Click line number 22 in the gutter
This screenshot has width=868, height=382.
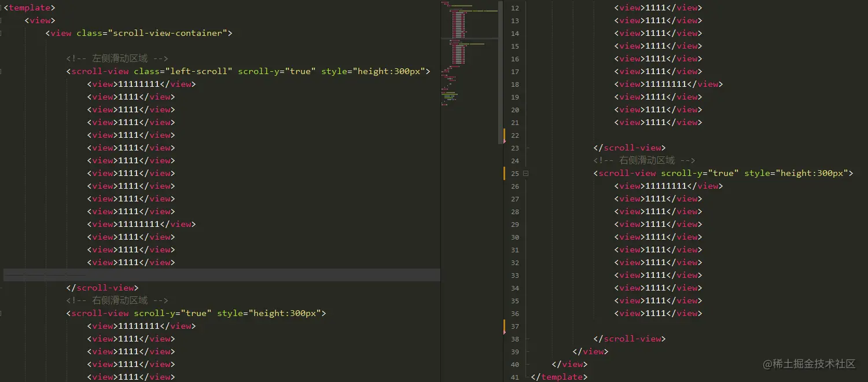click(515, 135)
